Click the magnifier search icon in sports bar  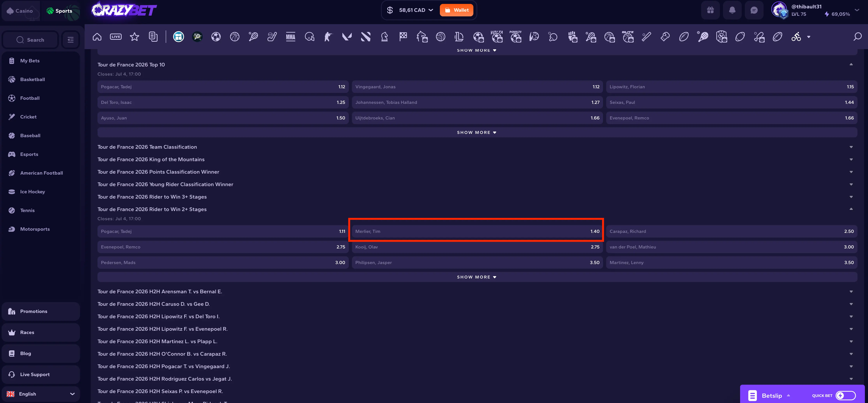[857, 37]
